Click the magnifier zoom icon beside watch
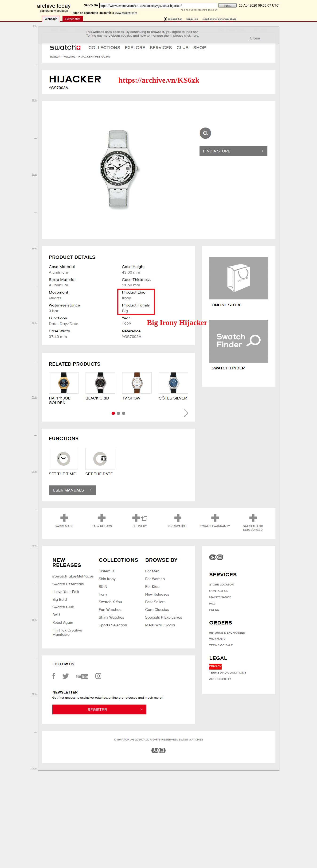 (205, 133)
